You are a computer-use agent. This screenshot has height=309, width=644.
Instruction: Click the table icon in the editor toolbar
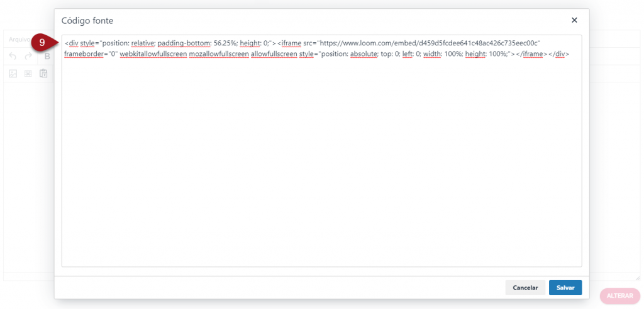[28, 74]
